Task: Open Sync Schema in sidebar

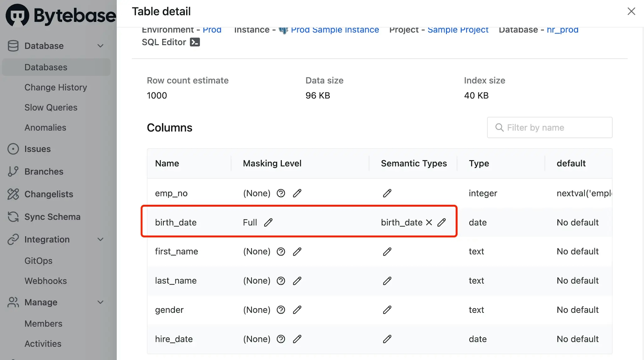Action: pos(52,217)
